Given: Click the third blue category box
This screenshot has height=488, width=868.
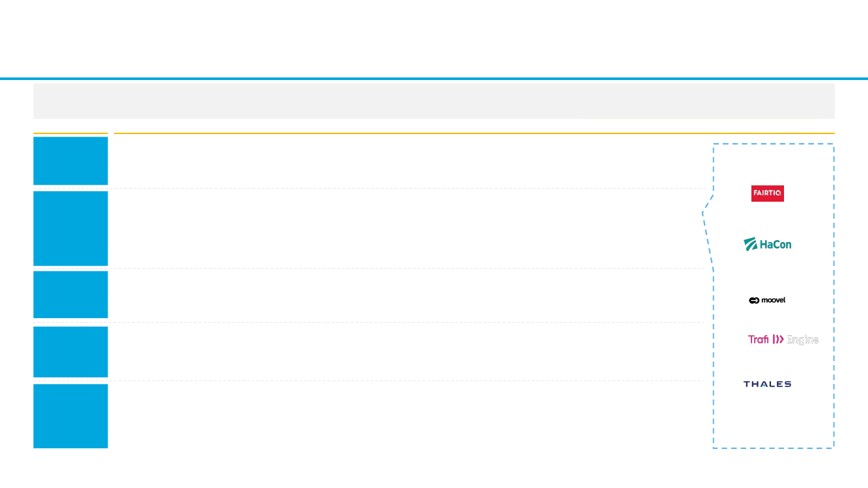Looking at the screenshot, I should [70, 295].
